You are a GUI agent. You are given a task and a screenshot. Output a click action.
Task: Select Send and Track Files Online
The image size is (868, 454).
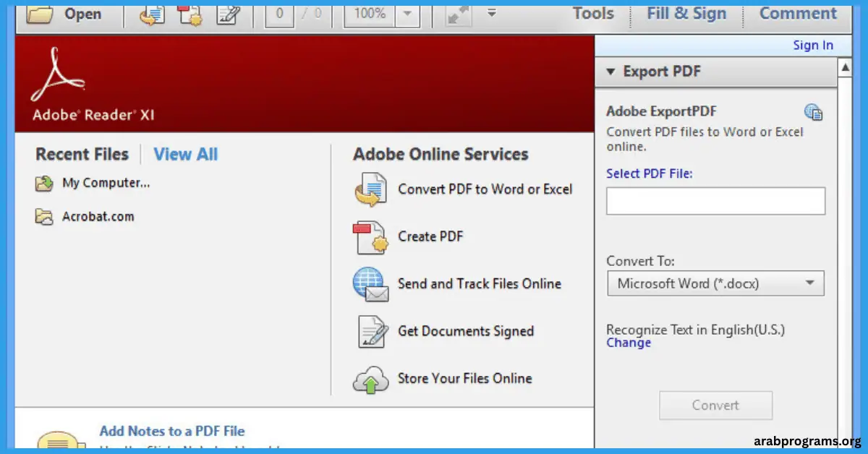tap(480, 283)
